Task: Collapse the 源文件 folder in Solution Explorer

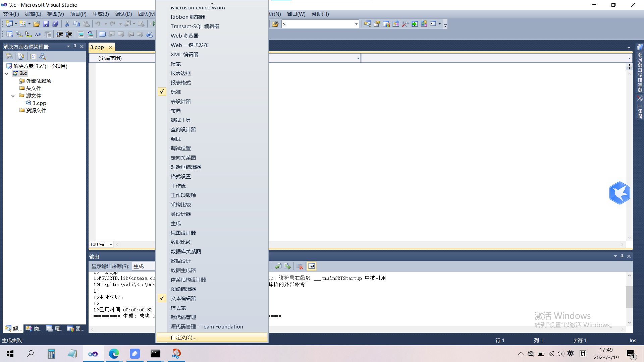Action: tap(13, 96)
